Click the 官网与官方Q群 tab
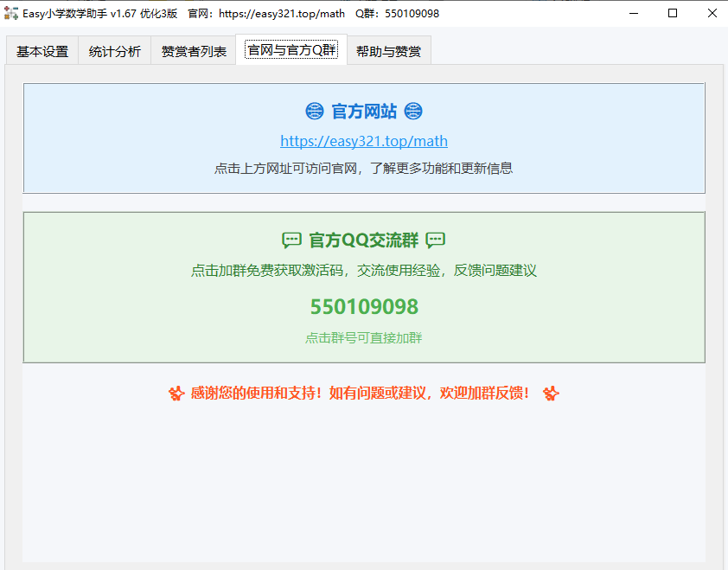 [291, 49]
